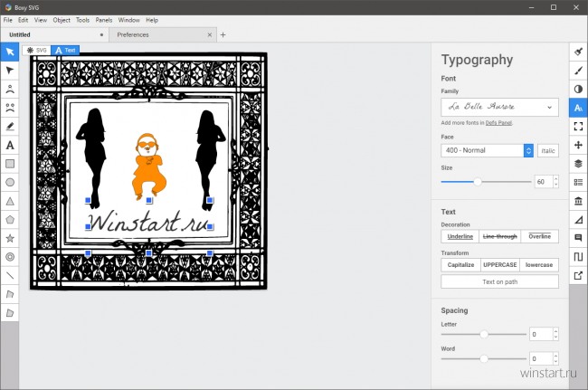Viewport: 588px width, 390px height.
Task: Click the Text on path button
Action: click(500, 281)
